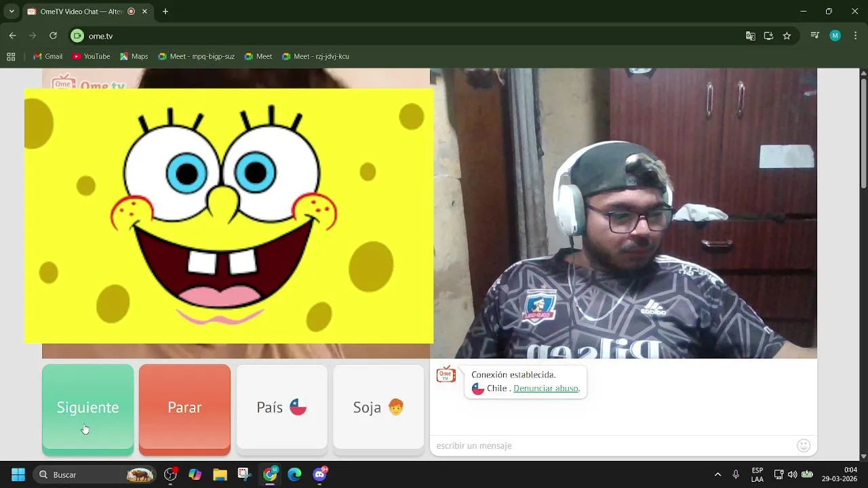Image resolution: width=868 pixels, height=488 pixels.
Task: Open Discord from the taskbar
Action: [x=319, y=474]
